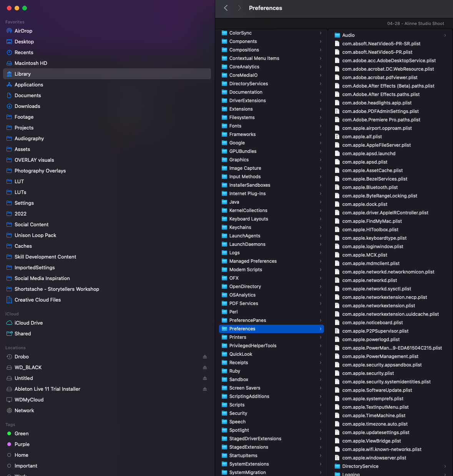The height and width of the screenshot is (476, 453).
Task: Open Recents in the Favorites sidebar
Action: pos(24,52)
